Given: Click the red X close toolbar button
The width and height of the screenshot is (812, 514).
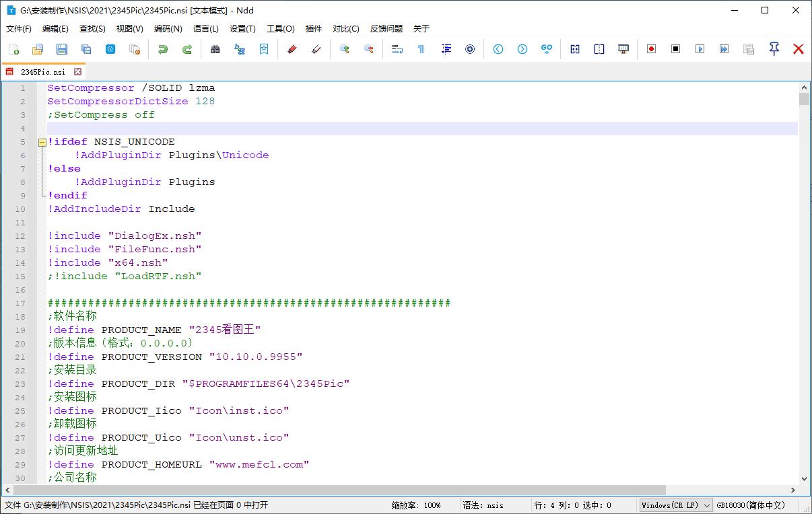Looking at the screenshot, I should point(799,49).
